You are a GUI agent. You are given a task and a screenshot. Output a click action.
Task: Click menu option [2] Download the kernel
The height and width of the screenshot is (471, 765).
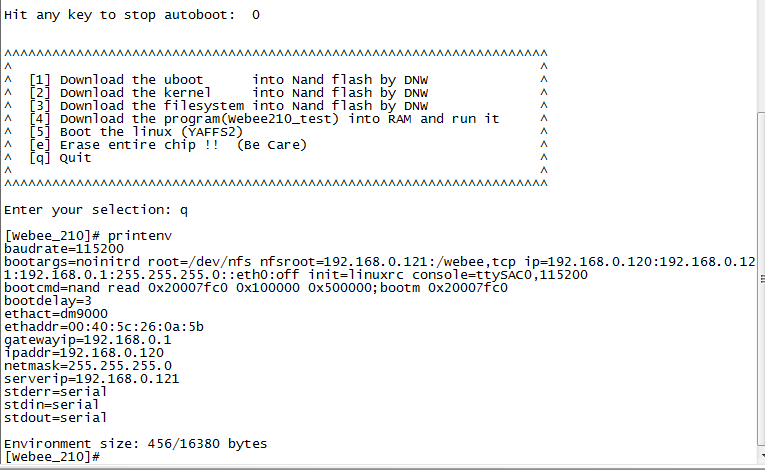point(228,93)
